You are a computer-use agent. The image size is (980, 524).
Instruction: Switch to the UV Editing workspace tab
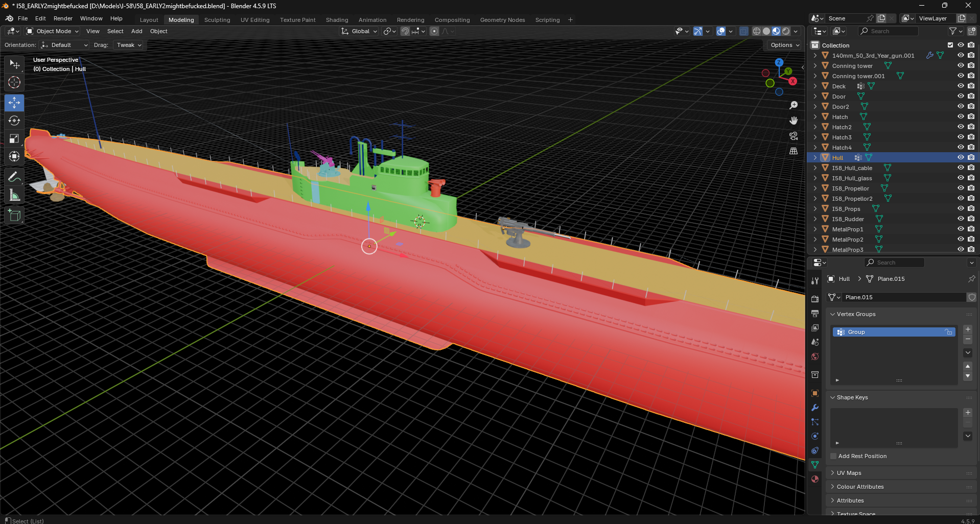(x=255, y=20)
